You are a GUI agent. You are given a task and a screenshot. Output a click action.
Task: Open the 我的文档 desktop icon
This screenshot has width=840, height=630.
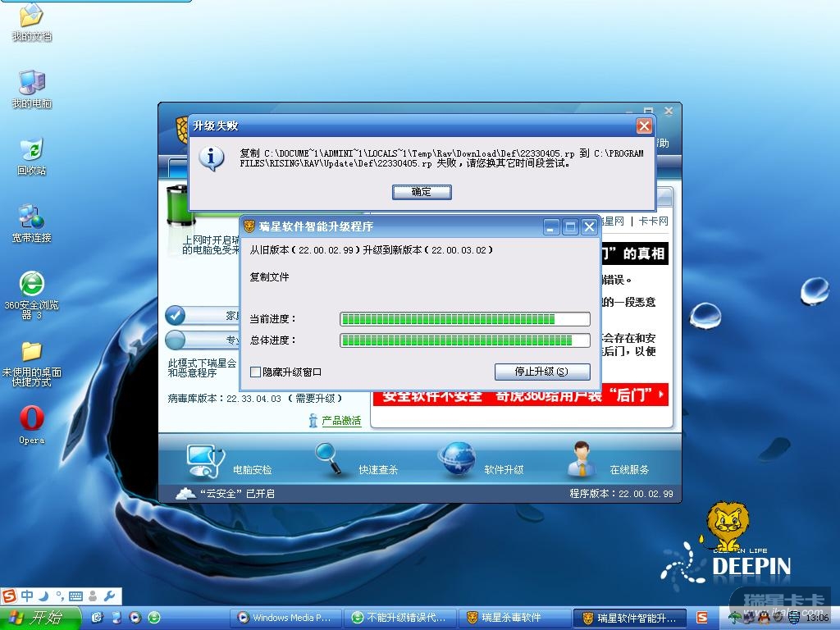[x=32, y=22]
